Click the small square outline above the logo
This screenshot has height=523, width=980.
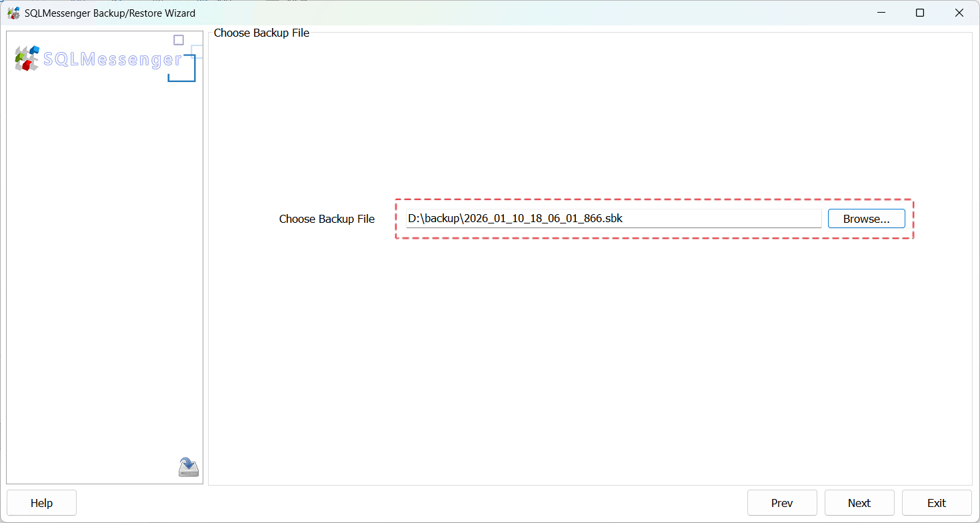(178, 40)
